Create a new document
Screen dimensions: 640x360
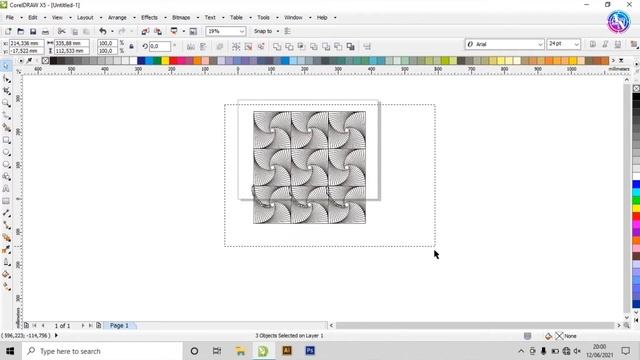click(8, 31)
